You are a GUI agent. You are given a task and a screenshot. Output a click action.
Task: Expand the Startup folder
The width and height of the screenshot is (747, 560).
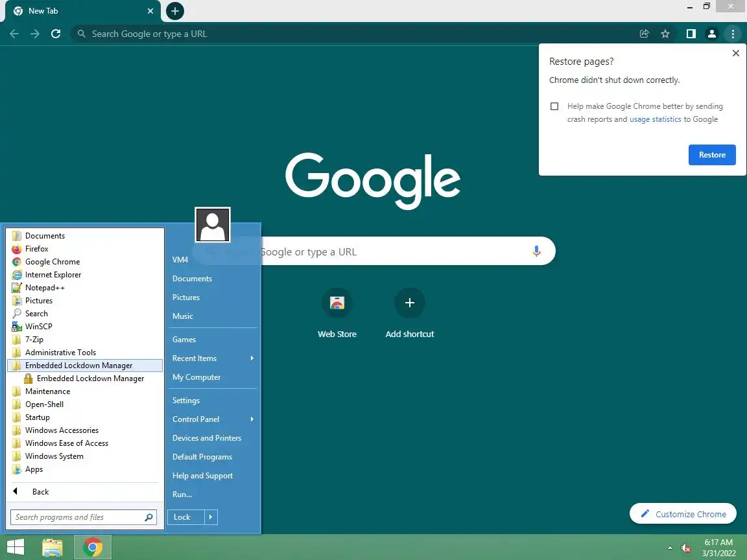86,417
